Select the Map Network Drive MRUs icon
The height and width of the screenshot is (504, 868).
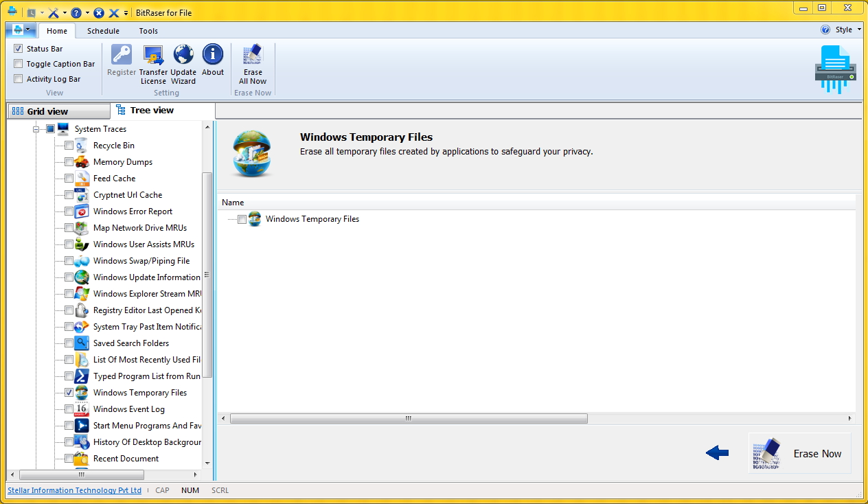point(82,227)
